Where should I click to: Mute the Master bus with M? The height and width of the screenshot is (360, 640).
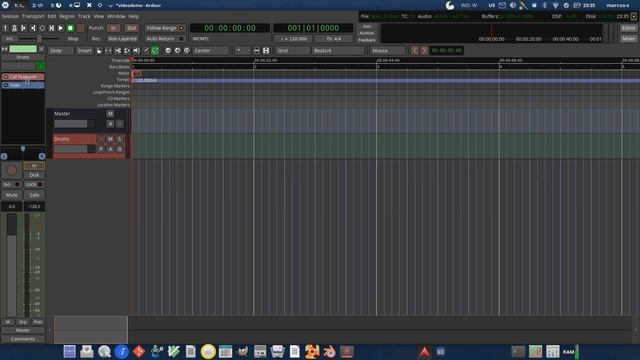[x=110, y=114]
